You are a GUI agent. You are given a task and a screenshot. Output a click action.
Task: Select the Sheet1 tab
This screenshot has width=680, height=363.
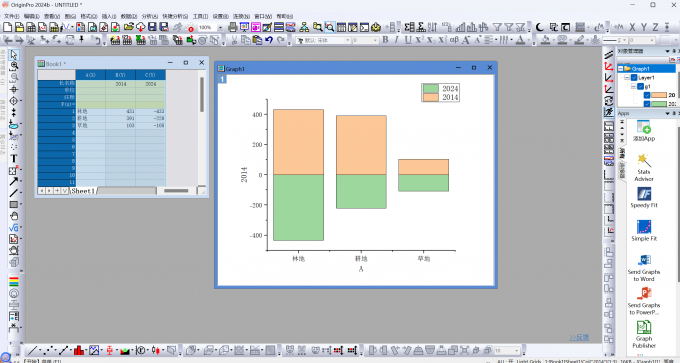pos(83,191)
